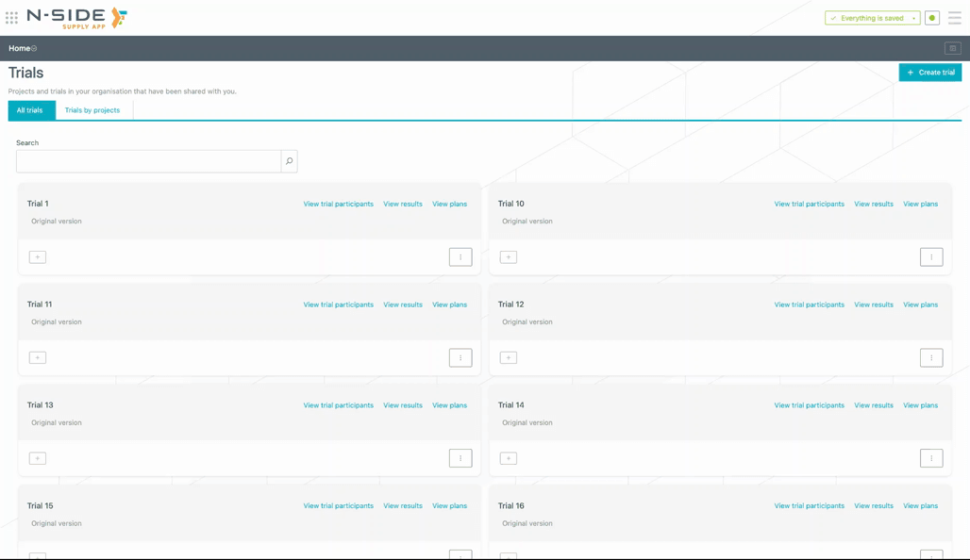Screen dimensions: 970x560
Task: Click the N-SIDE Supply App logo
Action: coord(76,18)
